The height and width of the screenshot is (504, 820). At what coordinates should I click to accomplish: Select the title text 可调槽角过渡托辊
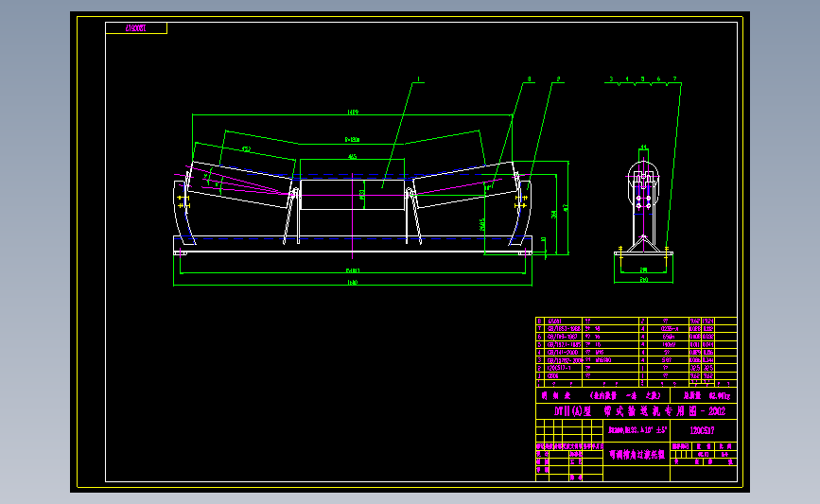click(x=637, y=455)
